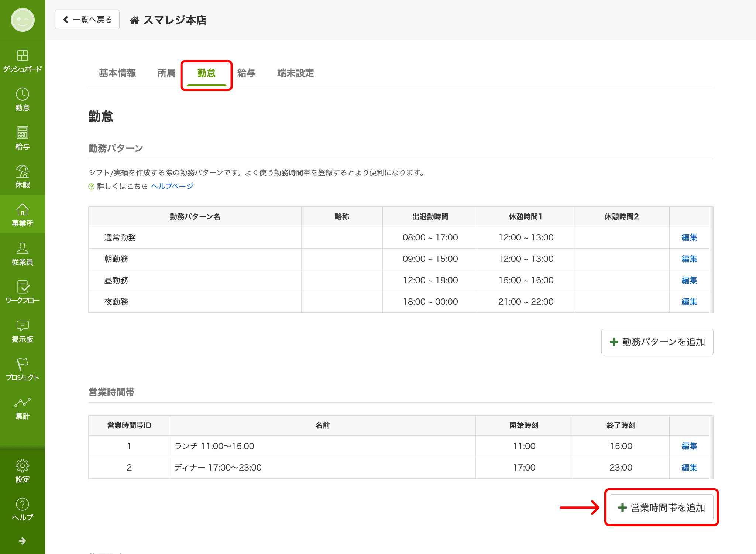756x554 pixels.
Task: Open the 端末設定 tab
Action: point(295,73)
